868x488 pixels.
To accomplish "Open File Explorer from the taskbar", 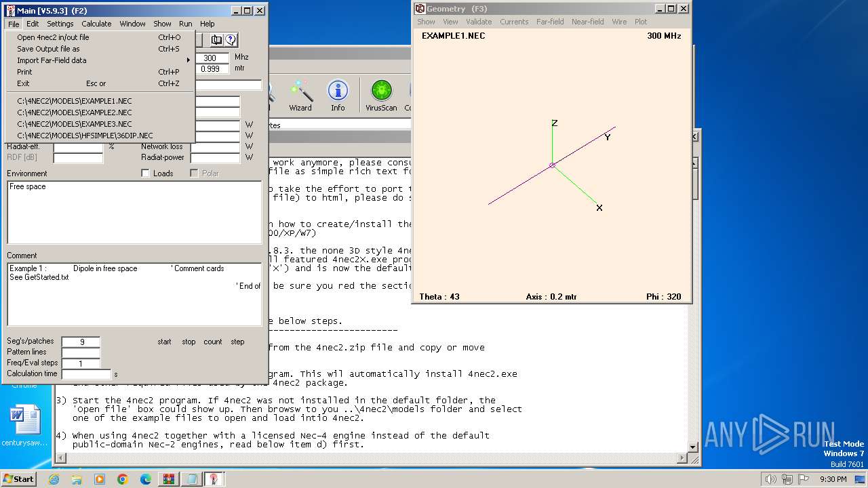I will pos(77,479).
